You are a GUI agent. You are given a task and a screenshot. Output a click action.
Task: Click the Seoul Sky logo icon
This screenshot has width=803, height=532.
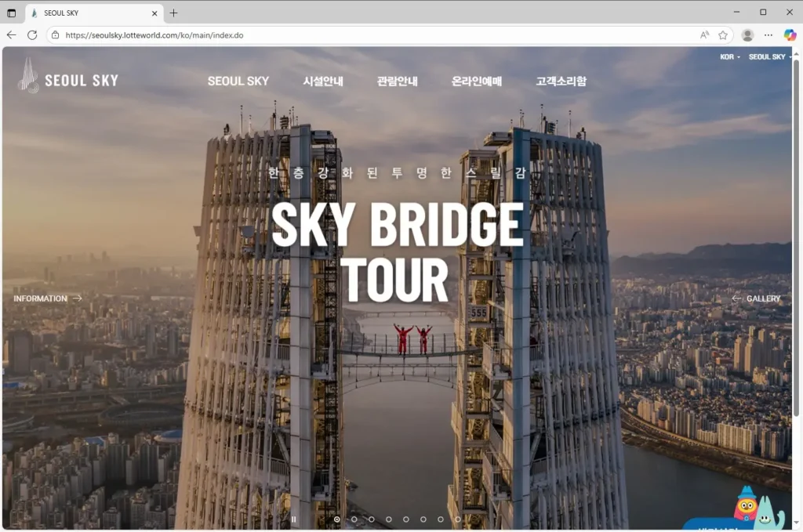28,76
